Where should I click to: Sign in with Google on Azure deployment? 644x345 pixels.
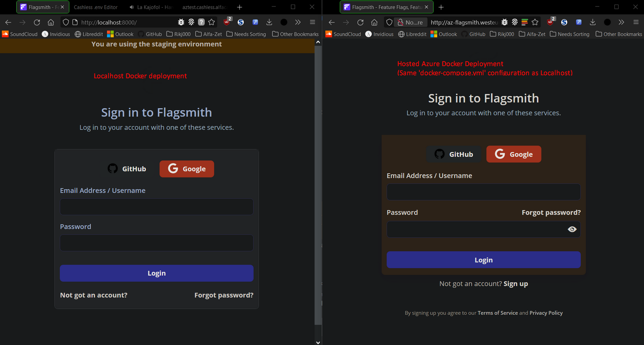click(x=514, y=154)
